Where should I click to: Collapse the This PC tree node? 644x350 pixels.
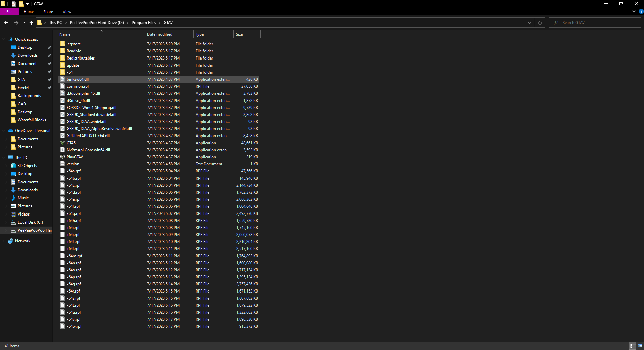[x=4, y=158]
